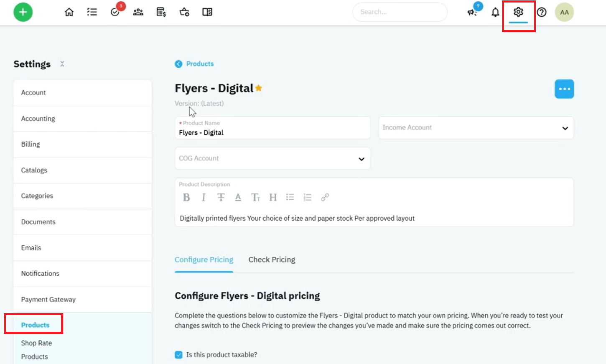Expand the Income Account dropdown
Image resolution: width=606 pixels, height=364 pixels.
[x=476, y=127]
